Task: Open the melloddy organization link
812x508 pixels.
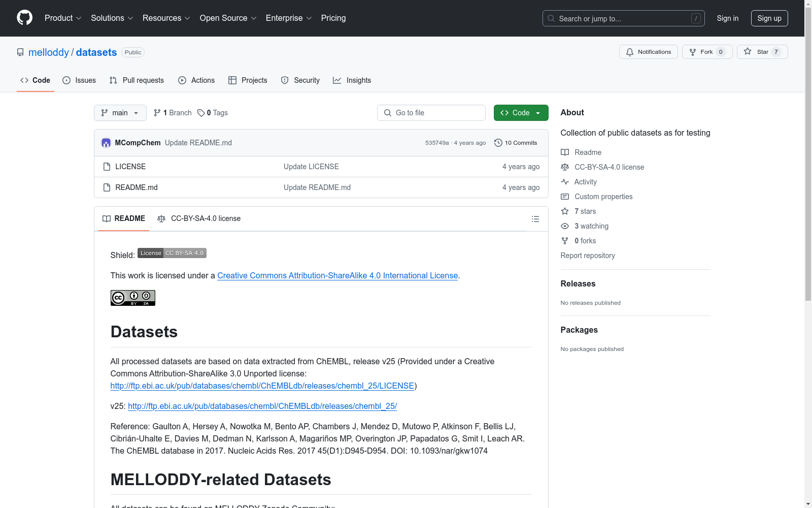Action: pos(49,52)
